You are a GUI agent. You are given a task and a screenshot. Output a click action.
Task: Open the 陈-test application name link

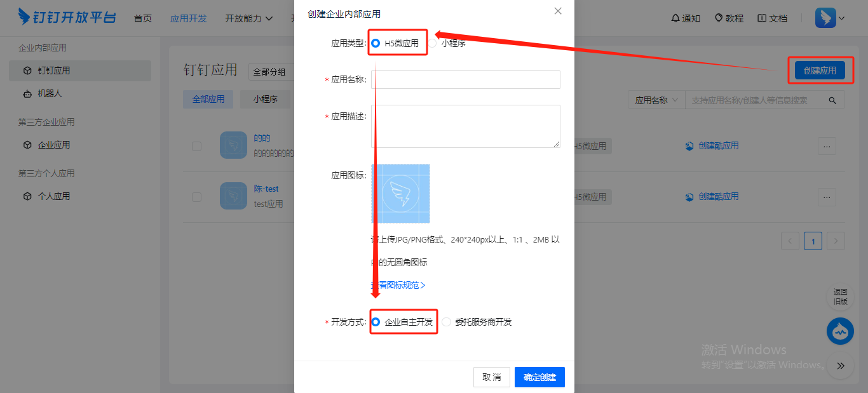[x=266, y=189]
